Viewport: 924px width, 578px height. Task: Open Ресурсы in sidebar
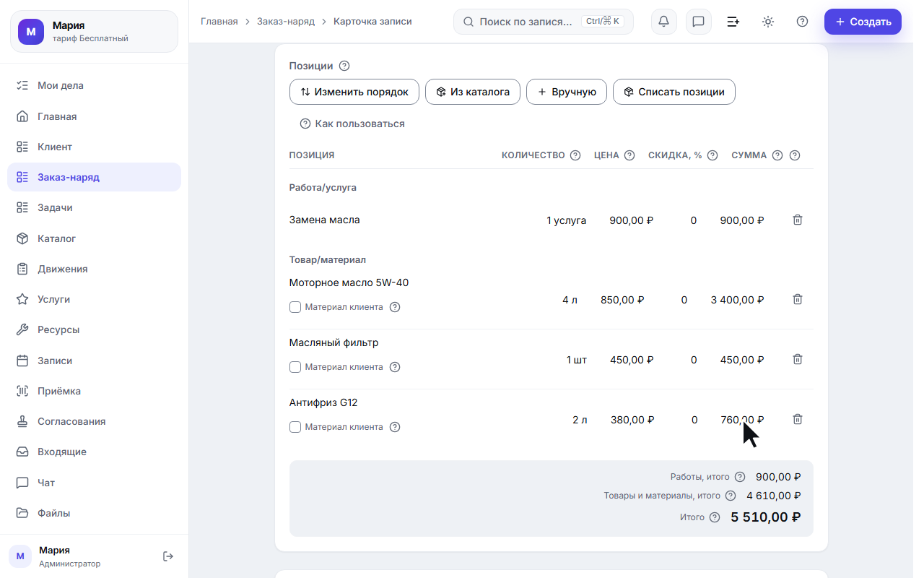pos(94,329)
